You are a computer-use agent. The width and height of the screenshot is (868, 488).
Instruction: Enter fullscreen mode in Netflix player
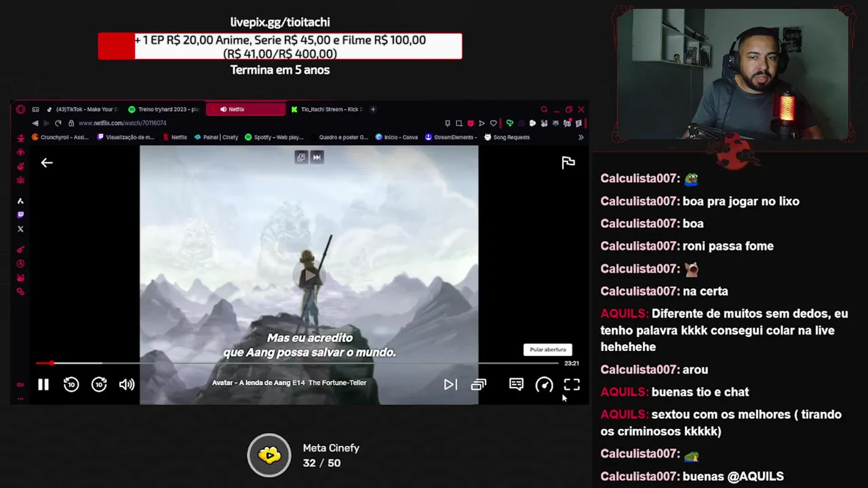coord(572,385)
